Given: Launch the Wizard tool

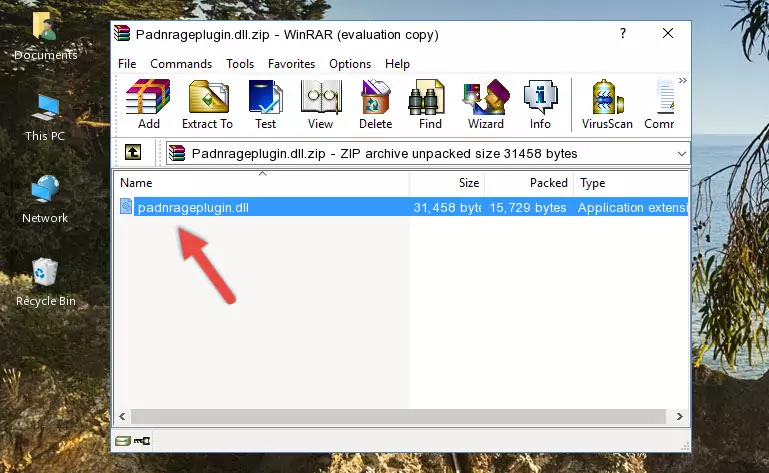Looking at the screenshot, I should pyautogui.click(x=486, y=104).
